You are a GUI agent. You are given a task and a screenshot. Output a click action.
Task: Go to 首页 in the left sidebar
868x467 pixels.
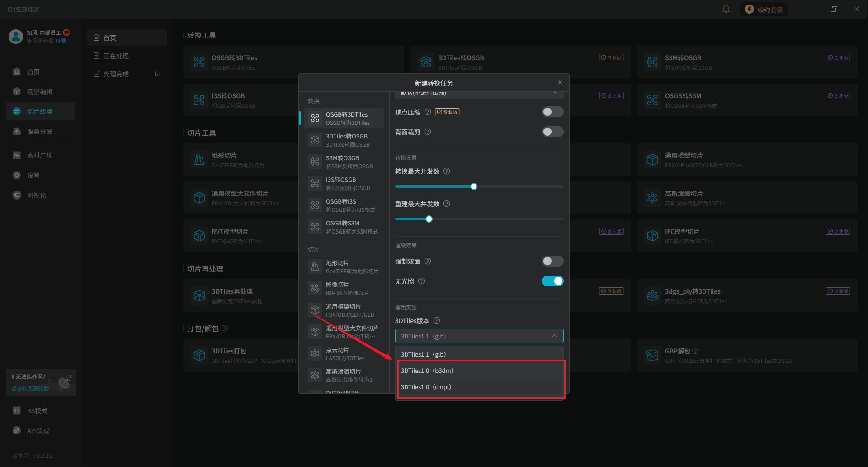click(41, 72)
